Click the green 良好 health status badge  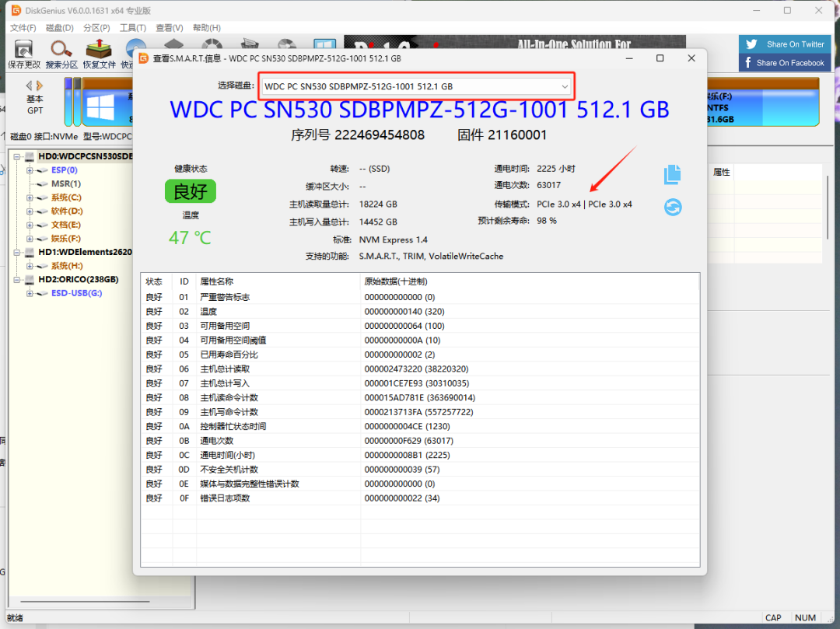tap(191, 191)
